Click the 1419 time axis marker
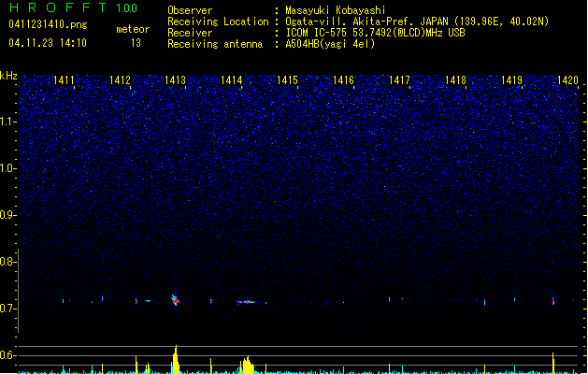Image resolution: width=588 pixels, height=374 pixels. [x=511, y=80]
